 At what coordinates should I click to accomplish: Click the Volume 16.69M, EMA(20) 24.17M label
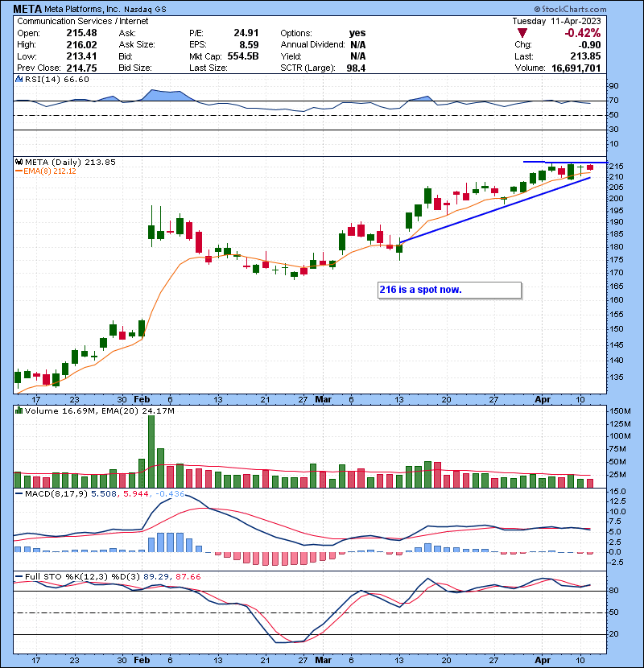click(x=99, y=410)
